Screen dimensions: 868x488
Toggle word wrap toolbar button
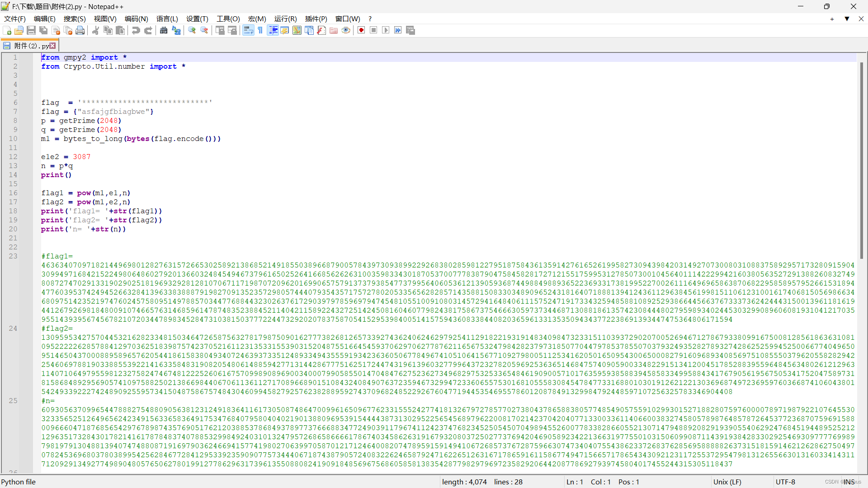[248, 30]
